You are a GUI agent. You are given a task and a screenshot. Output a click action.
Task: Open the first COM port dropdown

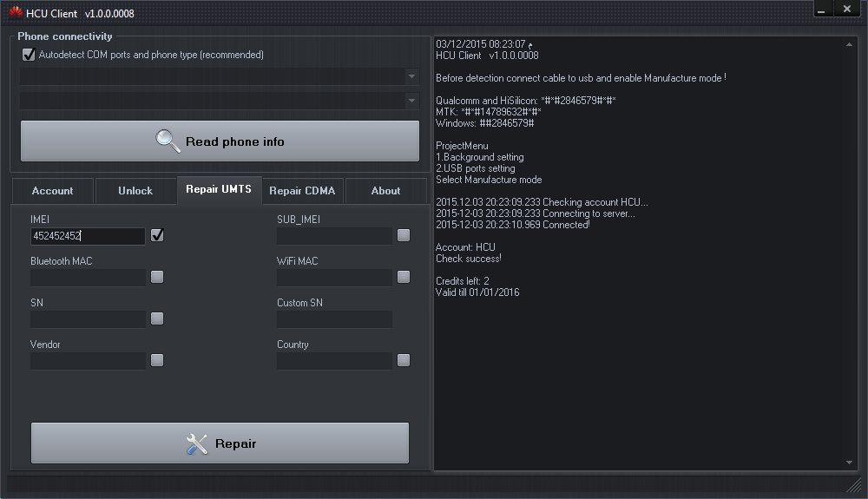pyautogui.click(x=411, y=76)
